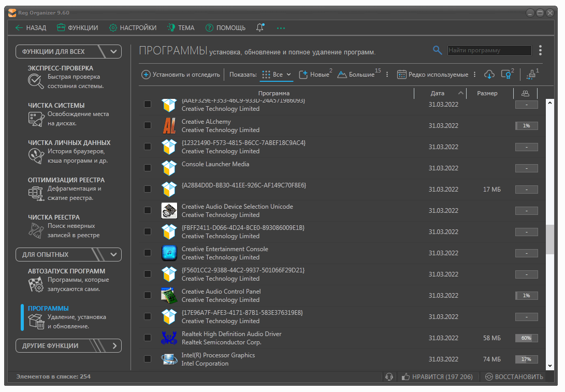Toggle the Дата column sort arrow
The height and width of the screenshot is (392, 565).
pos(460,93)
